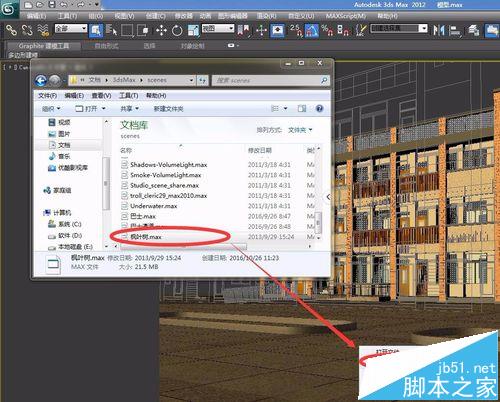This screenshot has width=500, height=402.
Task: Open Explorer address bar history dropdown
Action: (191, 80)
